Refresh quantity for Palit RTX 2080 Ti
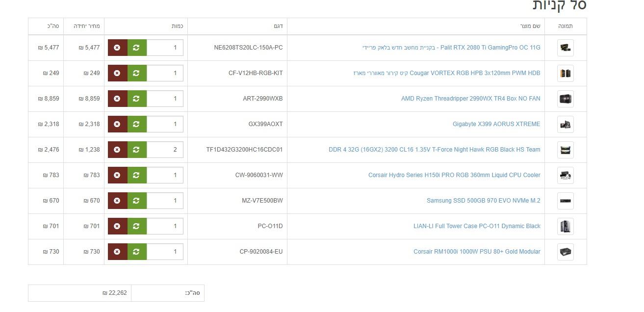 pos(137,48)
